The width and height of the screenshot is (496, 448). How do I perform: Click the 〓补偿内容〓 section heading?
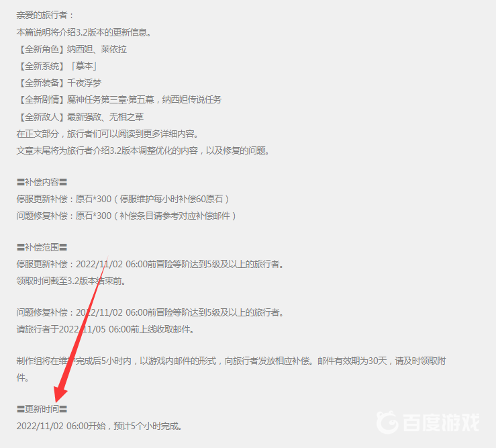42,182
